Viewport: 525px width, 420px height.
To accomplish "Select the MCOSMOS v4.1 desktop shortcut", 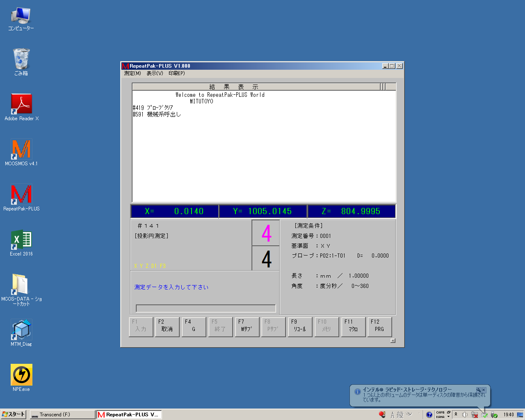I will click(x=21, y=152).
